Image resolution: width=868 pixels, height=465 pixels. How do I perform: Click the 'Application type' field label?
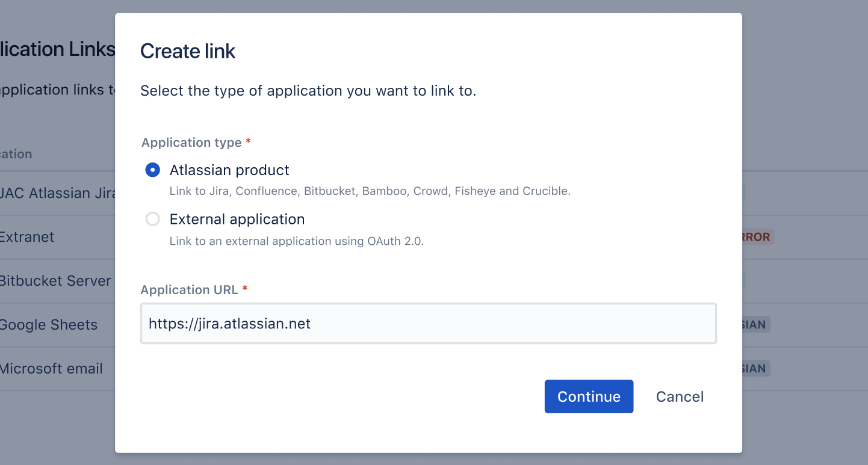[191, 143]
